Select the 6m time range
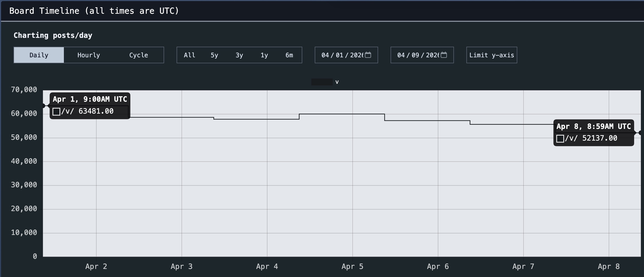644x277 pixels. click(x=289, y=55)
